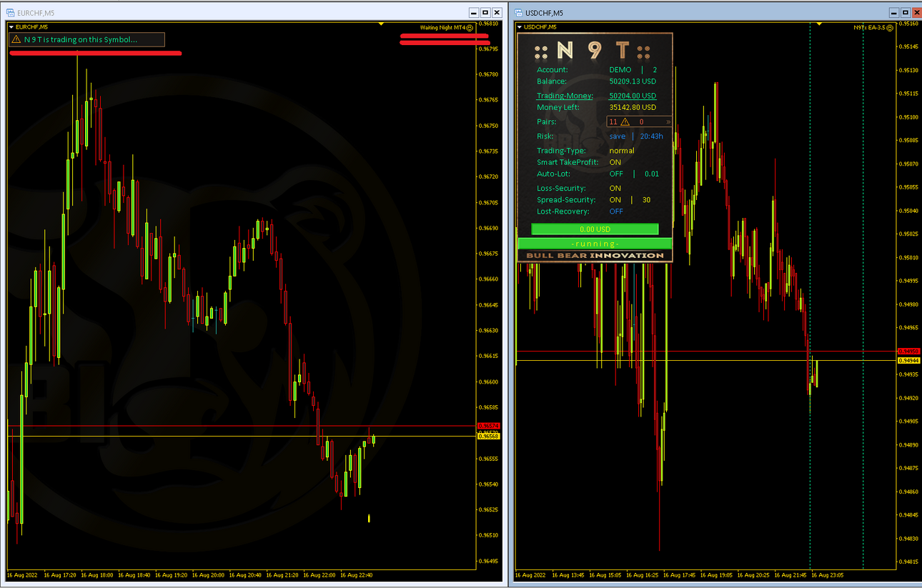Screen dimensions: 922x588
Task: Click the Account DEMO value
Action: (x=620, y=70)
